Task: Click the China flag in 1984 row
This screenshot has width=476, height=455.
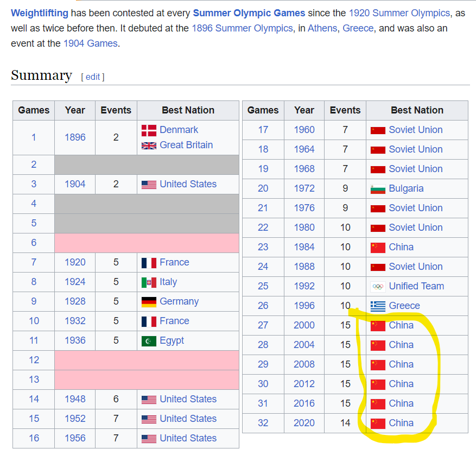Action: click(378, 248)
